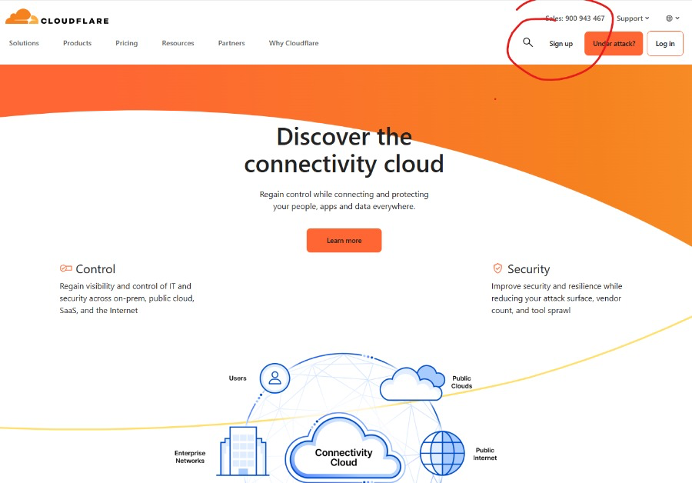Click the Control heading

(95, 269)
